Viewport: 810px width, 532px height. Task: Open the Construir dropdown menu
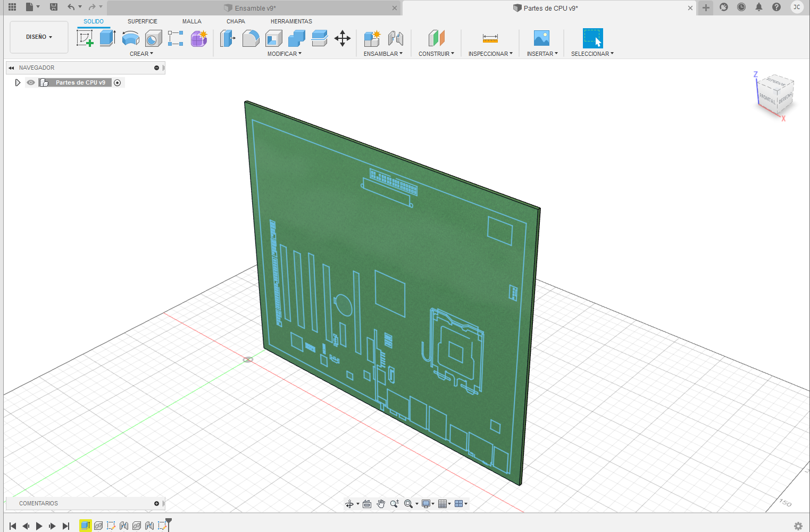pyautogui.click(x=436, y=54)
